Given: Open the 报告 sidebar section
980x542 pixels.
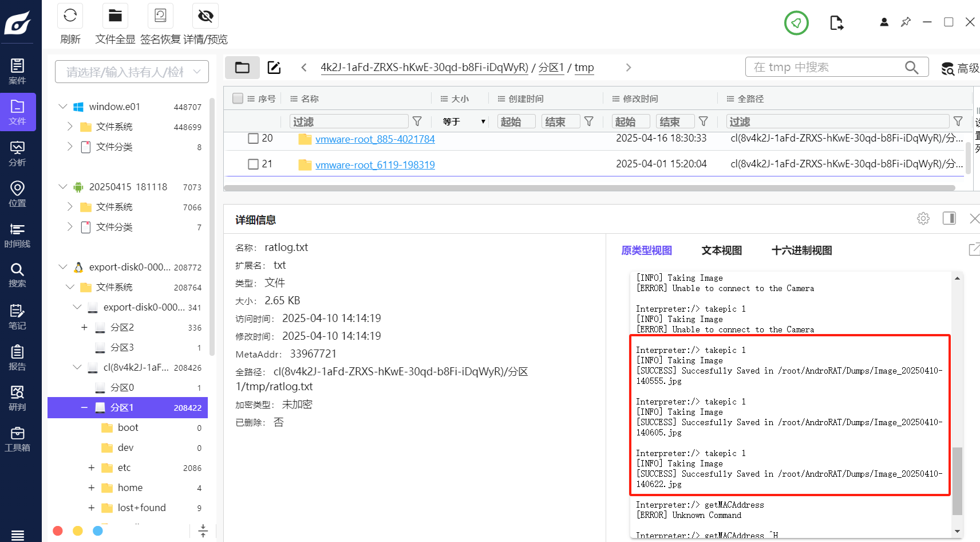Looking at the screenshot, I should [17, 357].
